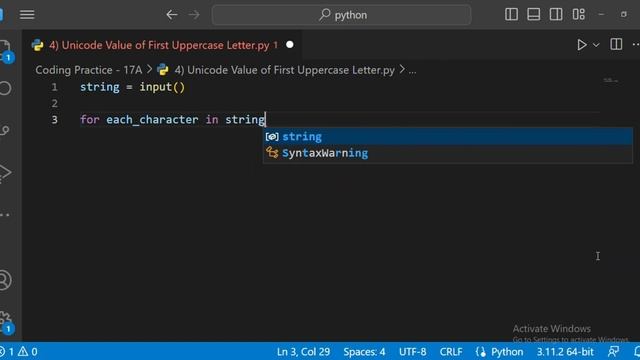Change the file encoding via 'UTF-8'
The width and height of the screenshot is (640, 360).
[x=413, y=352]
